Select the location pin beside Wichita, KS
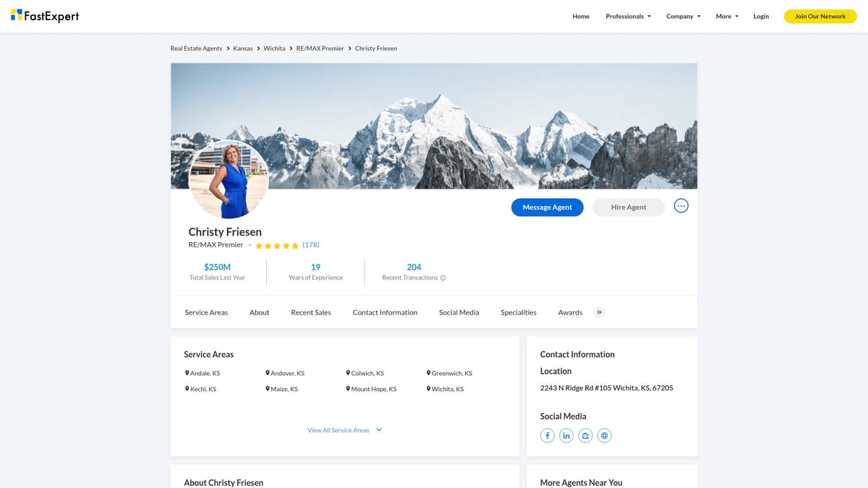 428,388
